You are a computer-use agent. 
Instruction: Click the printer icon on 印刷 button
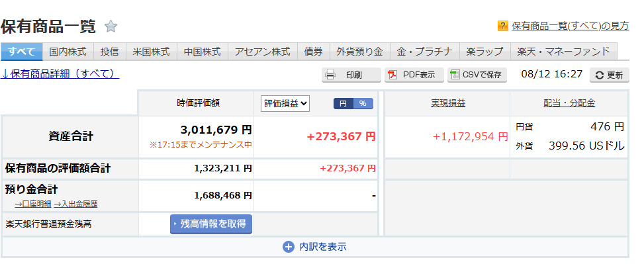click(x=330, y=75)
